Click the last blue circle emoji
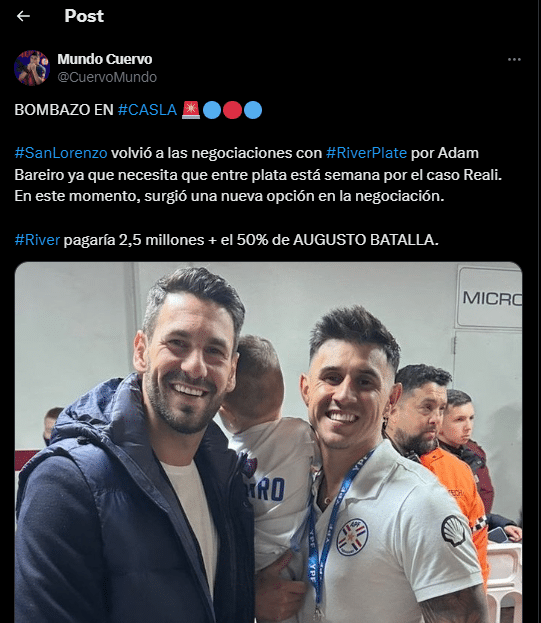This screenshot has width=541, height=623. pos(253,110)
